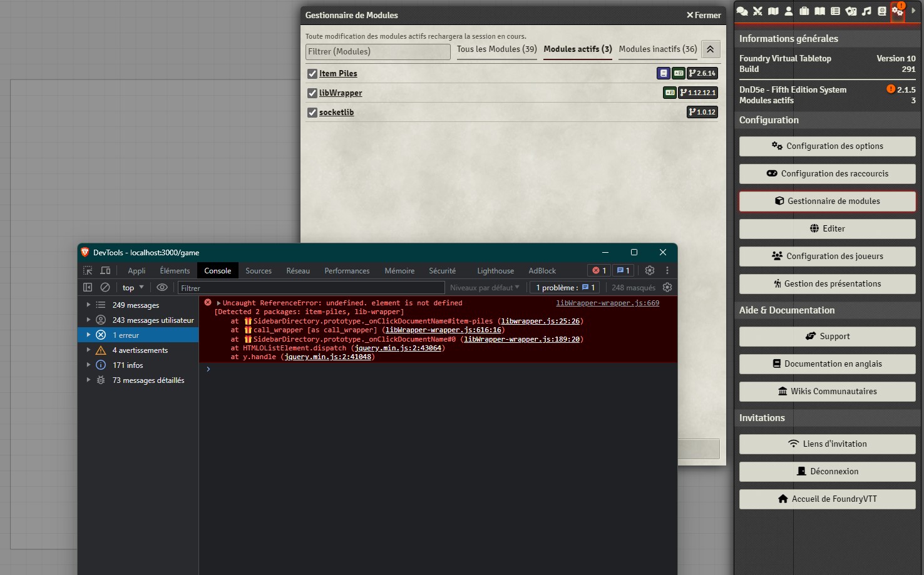Switch to the Modules inactifs tab

(657, 49)
